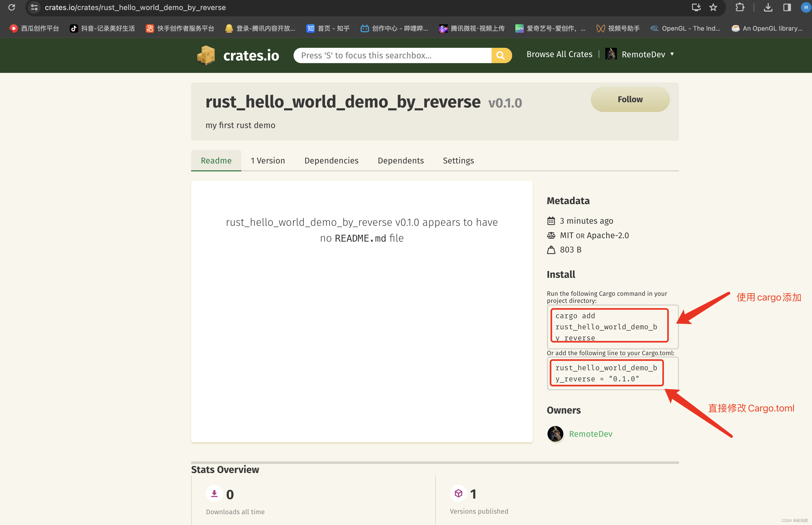Switch to the 1 Version tab
Image resolution: width=812 pixels, height=525 pixels.
coord(268,161)
